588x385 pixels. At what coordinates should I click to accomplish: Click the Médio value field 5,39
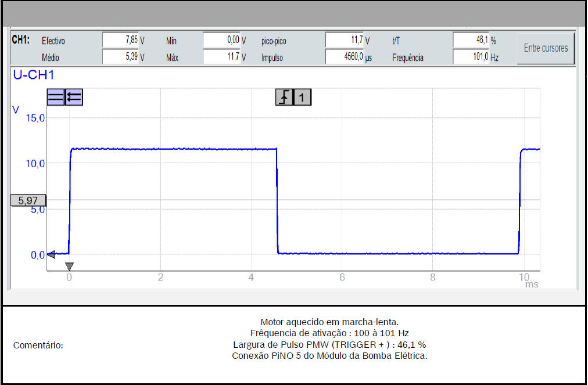pyautogui.click(x=120, y=57)
